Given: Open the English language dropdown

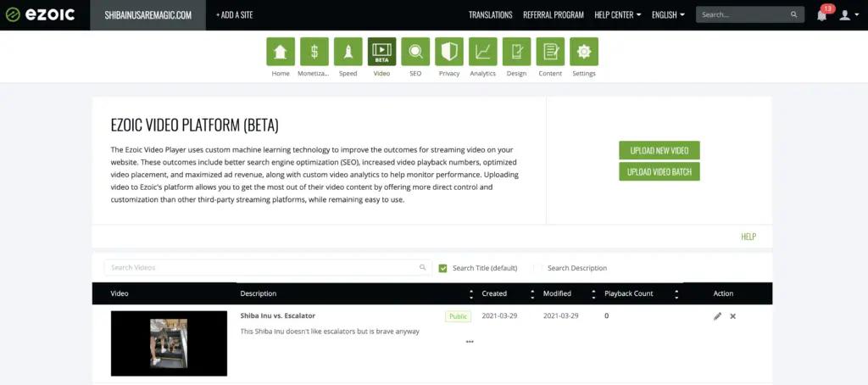Looking at the screenshot, I should 668,15.
